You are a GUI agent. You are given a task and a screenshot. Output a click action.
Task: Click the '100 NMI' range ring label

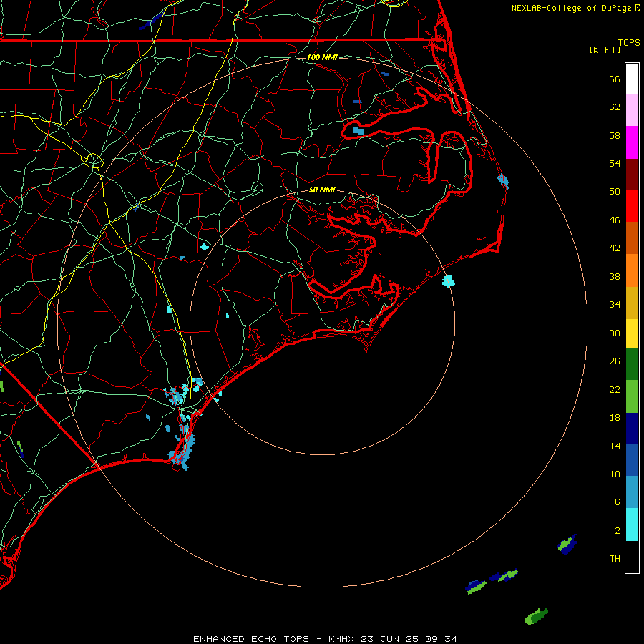(x=322, y=57)
